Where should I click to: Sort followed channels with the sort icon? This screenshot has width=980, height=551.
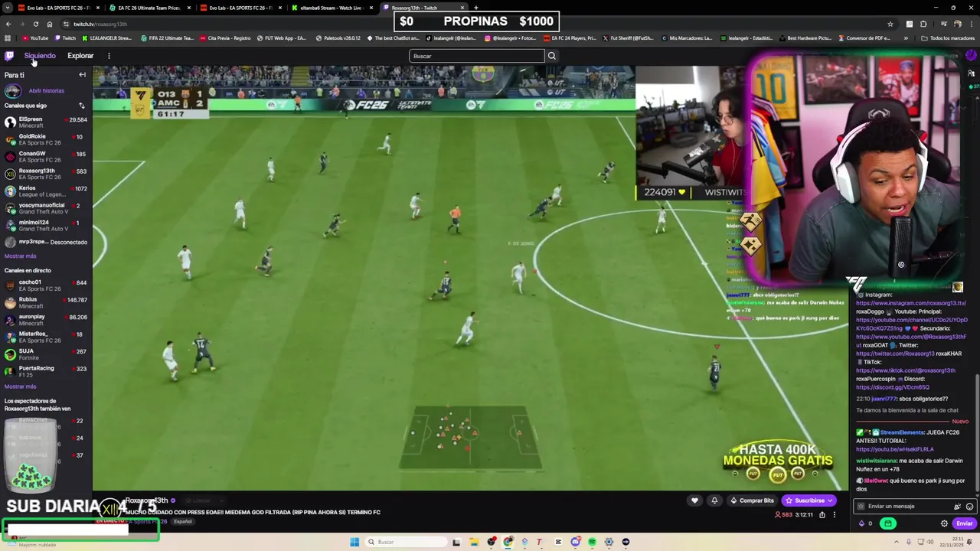point(82,106)
